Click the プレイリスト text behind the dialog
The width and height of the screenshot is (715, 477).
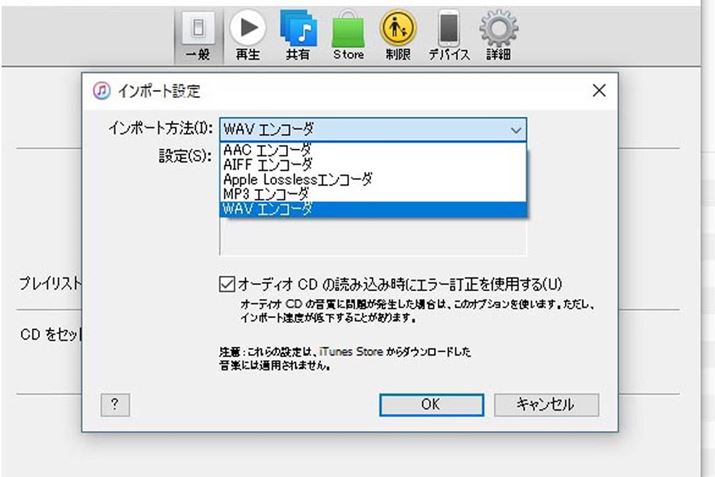point(50,283)
